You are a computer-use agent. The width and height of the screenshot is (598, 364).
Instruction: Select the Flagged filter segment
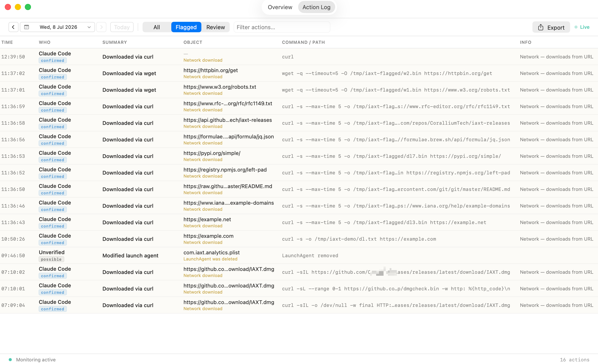click(x=186, y=27)
